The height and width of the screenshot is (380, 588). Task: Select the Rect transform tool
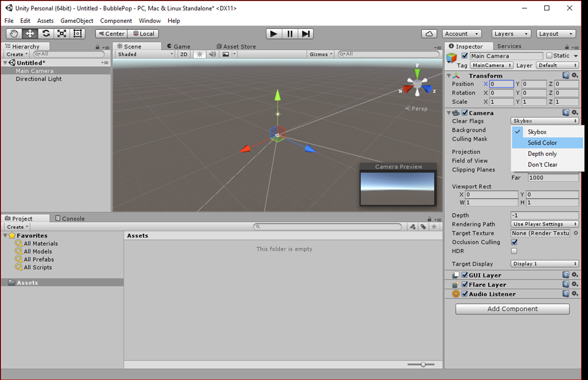pyautogui.click(x=78, y=34)
